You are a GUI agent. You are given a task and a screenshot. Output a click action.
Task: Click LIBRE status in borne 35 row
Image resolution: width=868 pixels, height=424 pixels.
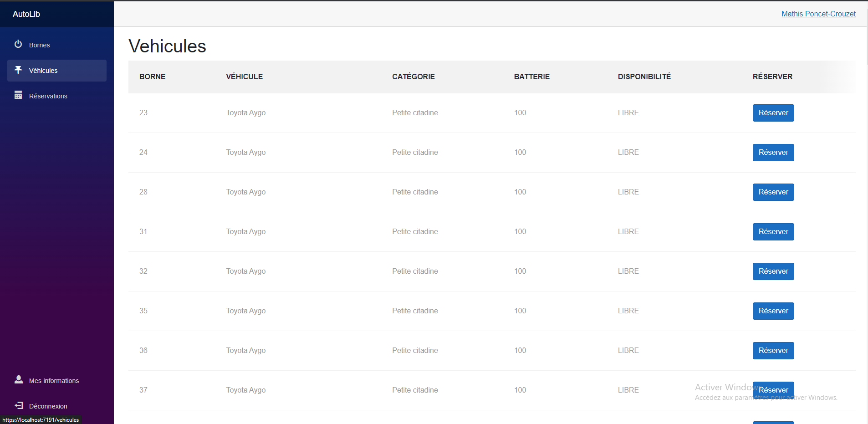tap(628, 311)
